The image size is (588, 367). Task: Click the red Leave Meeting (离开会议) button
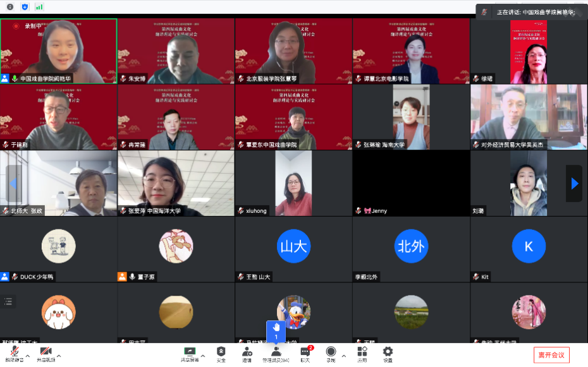551,354
